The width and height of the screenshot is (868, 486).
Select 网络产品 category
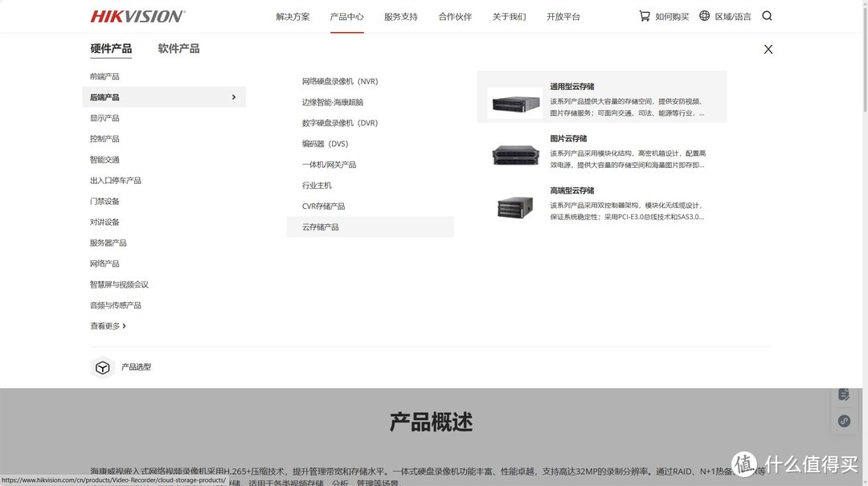coord(104,263)
